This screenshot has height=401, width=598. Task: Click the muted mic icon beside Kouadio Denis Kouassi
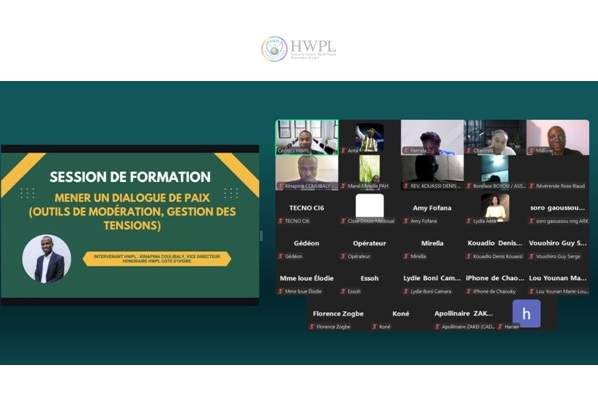coord(469,256)
